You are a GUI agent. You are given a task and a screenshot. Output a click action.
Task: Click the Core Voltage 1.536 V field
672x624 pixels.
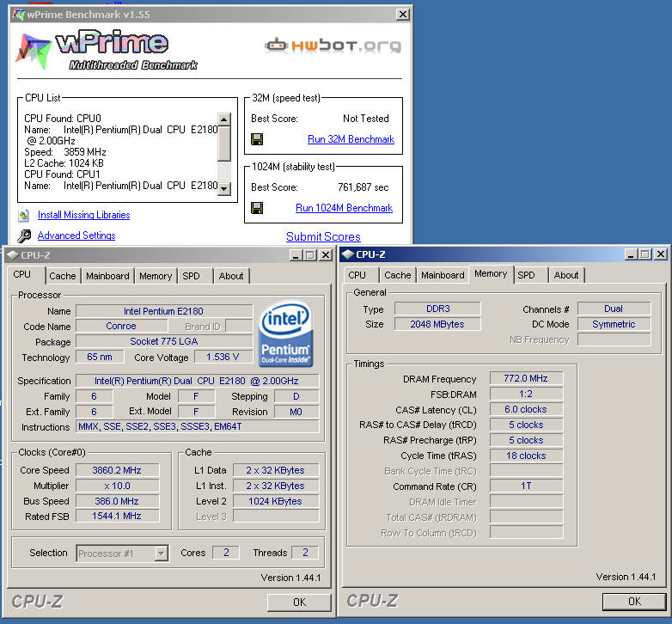pyautogui.click(x=223, y=357)
